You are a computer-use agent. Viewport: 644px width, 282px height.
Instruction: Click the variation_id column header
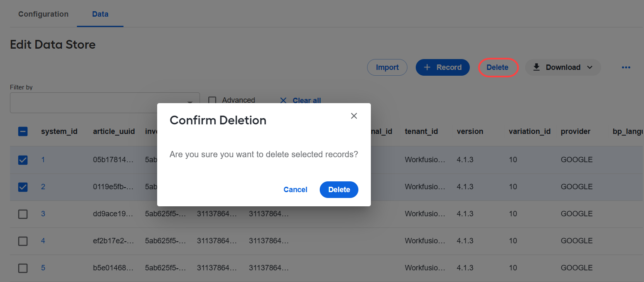[529, 131]
